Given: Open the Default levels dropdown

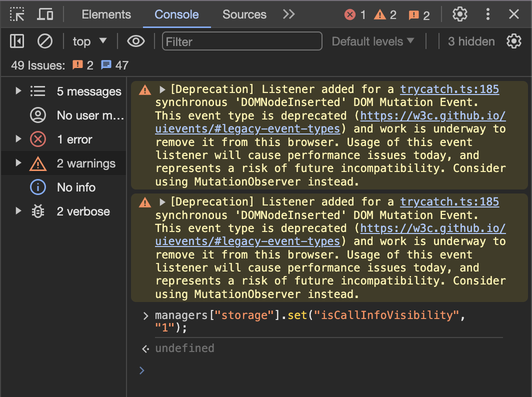Looking at the screenshot, I should (x=373, y=41).
